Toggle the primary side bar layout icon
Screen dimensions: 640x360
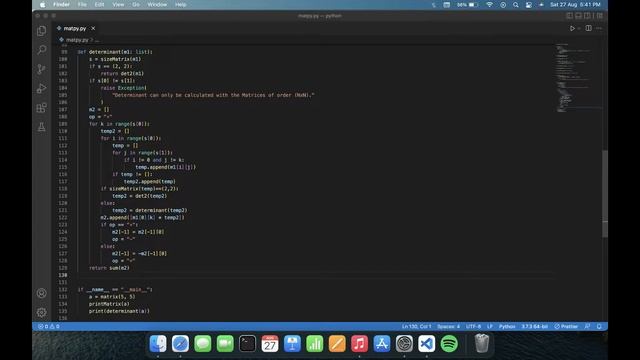click(569, 16)
